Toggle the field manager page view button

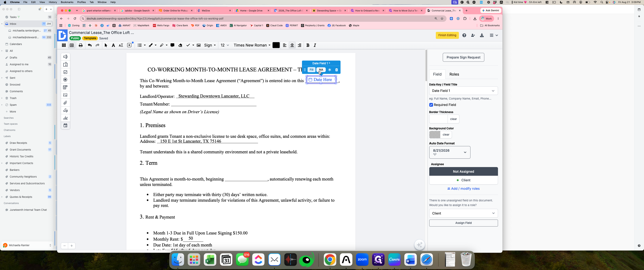click(72, 45)
